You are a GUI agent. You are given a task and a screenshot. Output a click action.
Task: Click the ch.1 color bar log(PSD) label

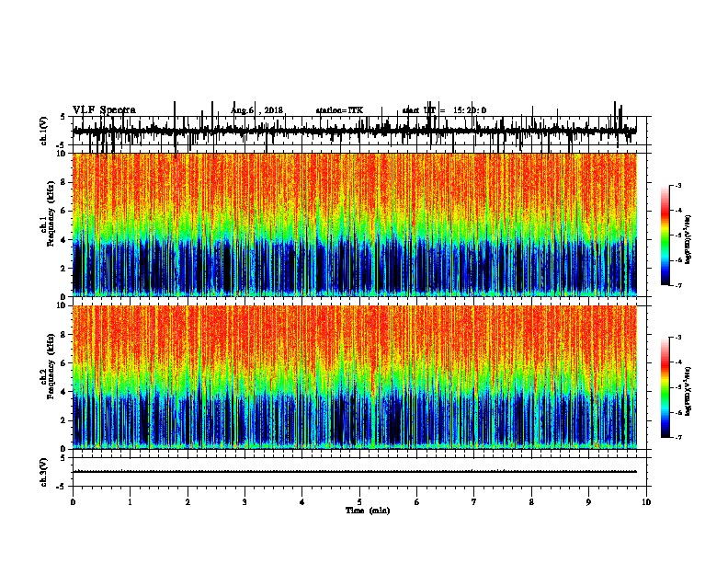click(688, 239)
